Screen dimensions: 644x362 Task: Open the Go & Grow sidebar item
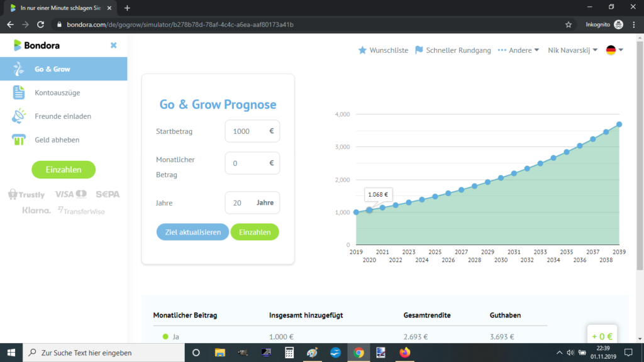tap(64, 69)
